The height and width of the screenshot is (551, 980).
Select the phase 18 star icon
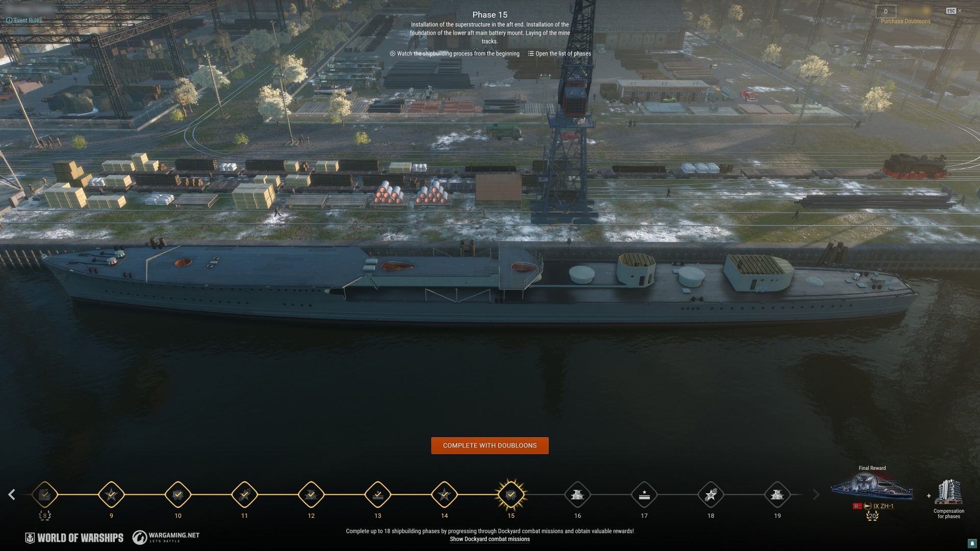tap(710, 494)
